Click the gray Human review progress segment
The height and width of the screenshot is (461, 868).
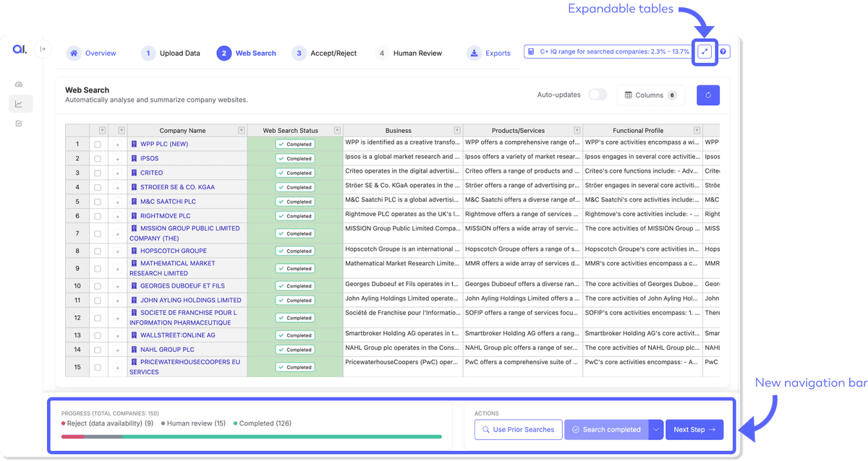click(103, 436)
